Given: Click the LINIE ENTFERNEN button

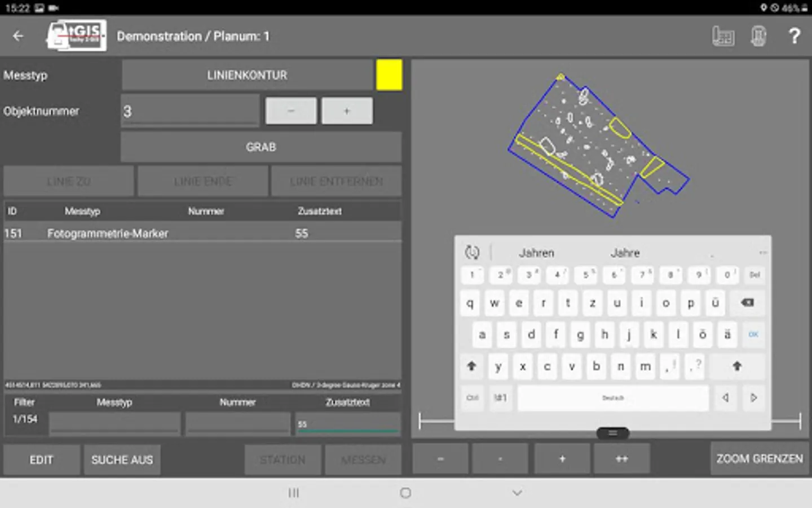Looking at the screenshot, I should click(337, 181).
